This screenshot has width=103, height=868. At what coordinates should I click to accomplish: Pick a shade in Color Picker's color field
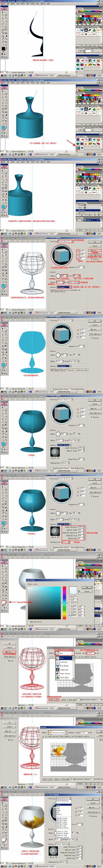(x=44, y=603)
